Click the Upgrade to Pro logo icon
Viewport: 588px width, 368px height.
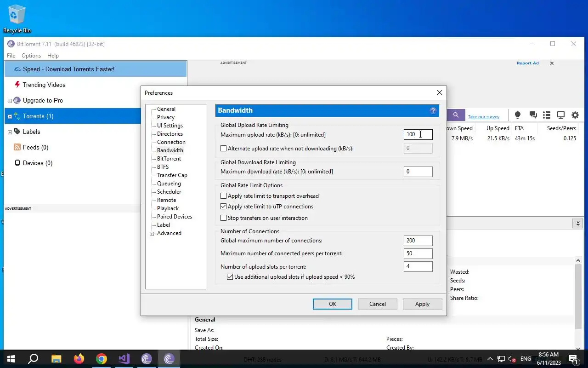(x=17, y=100)
